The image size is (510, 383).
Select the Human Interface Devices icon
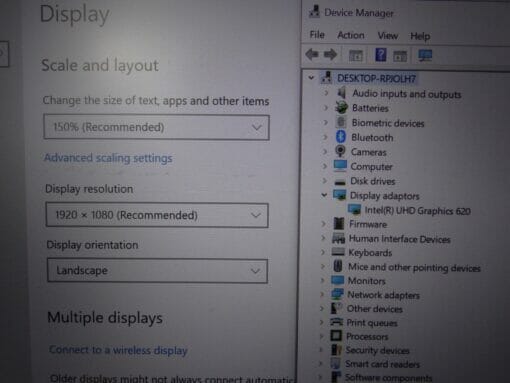[338, 238]
